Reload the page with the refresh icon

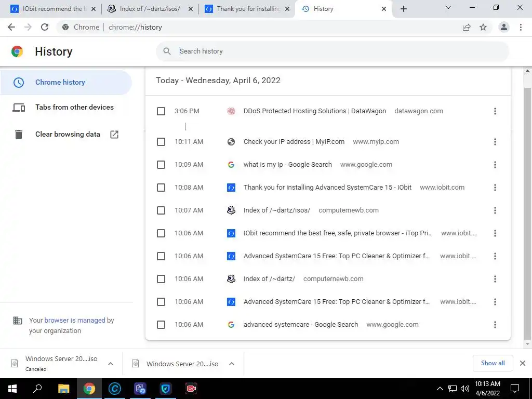[x=45, y=27]
